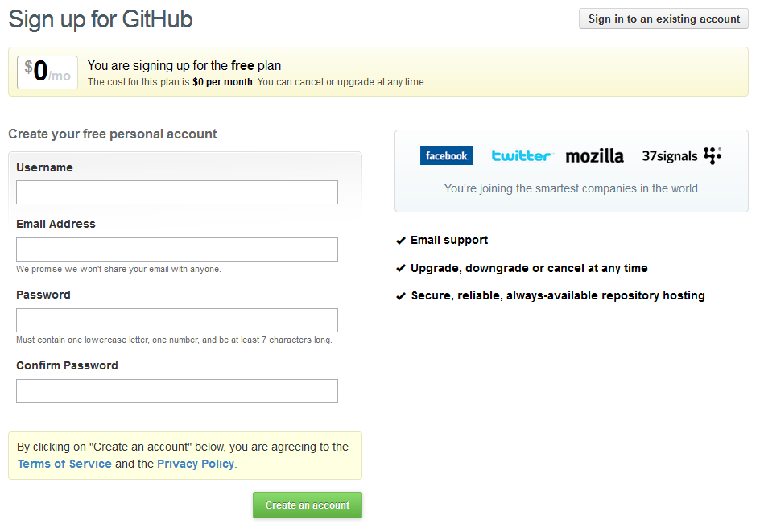Focus the Email Address input field
Image resolution: width=760 pixels, height=532 pixels.
tap(177, 250)
